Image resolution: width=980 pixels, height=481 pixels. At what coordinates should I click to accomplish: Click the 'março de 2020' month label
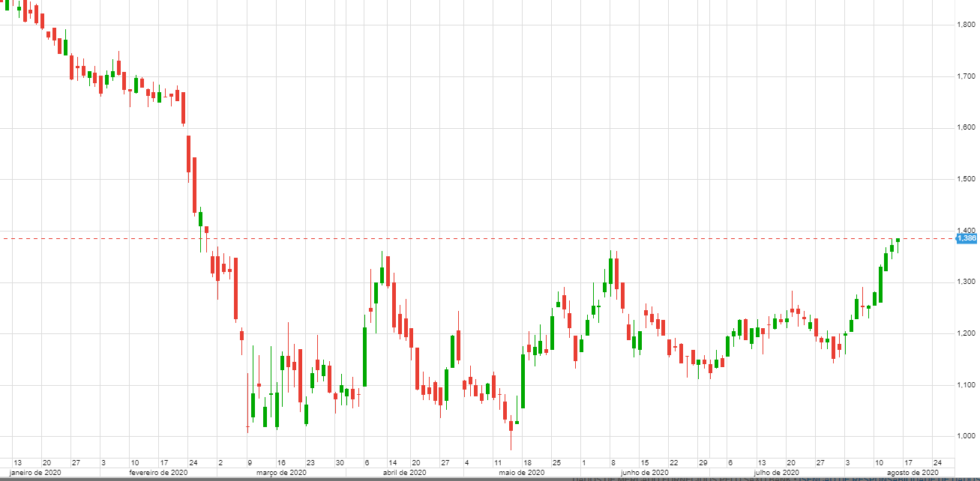281,473
